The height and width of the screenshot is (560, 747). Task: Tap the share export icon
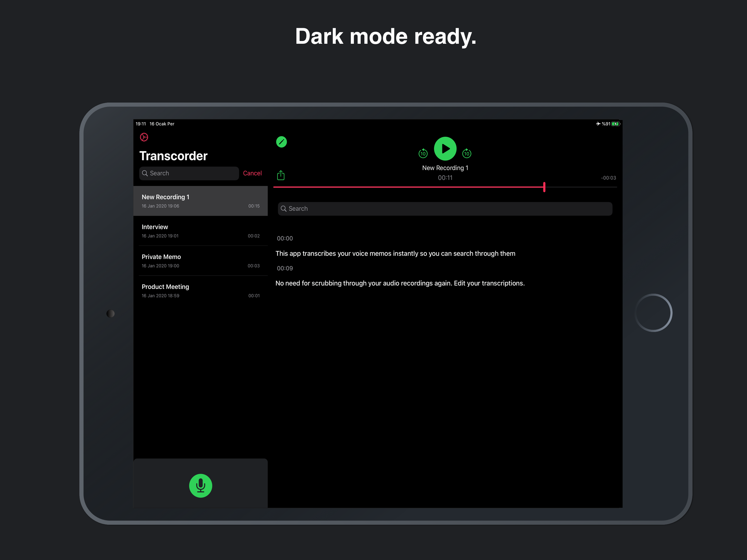pyautogui.click(x=281, y=175)
